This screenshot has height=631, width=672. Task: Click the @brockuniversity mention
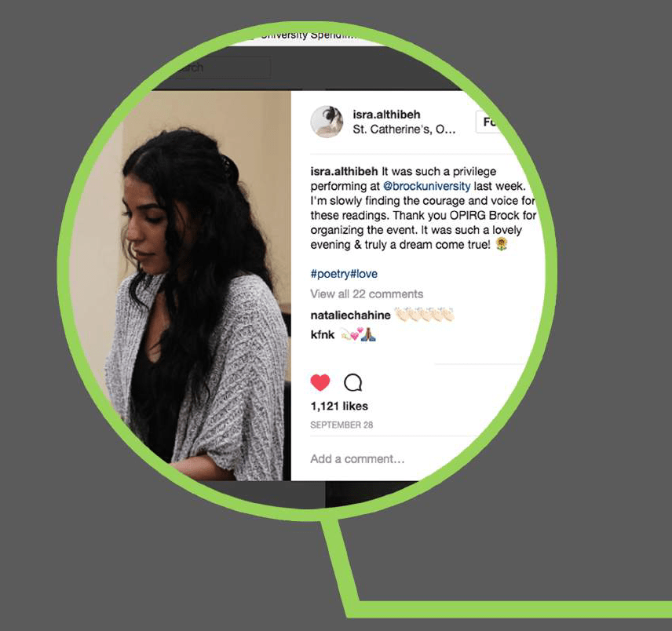426,186
